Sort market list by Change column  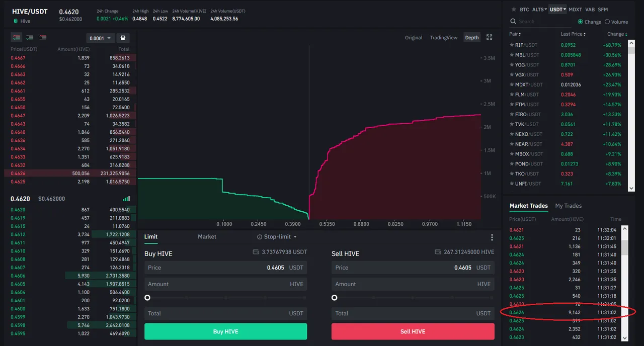coord(617,34)
